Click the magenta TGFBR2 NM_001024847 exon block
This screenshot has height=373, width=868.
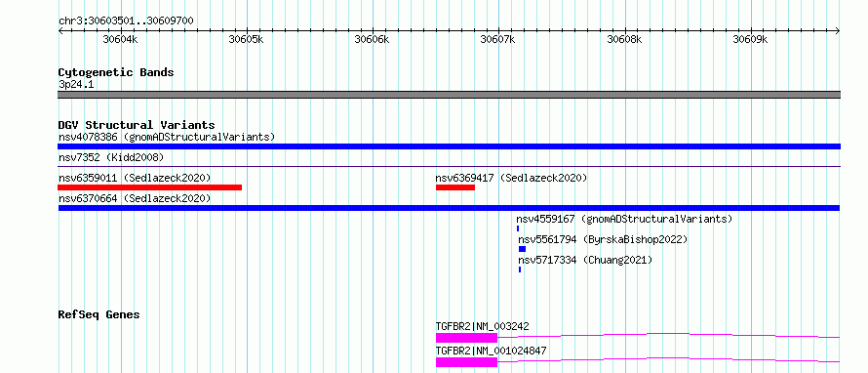coord(466,362)
